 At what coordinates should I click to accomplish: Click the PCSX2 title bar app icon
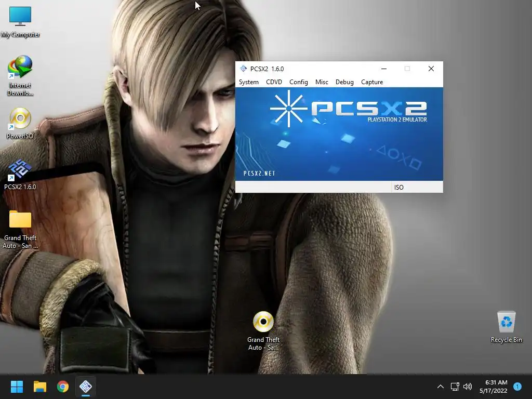click(x=243, y=69)
